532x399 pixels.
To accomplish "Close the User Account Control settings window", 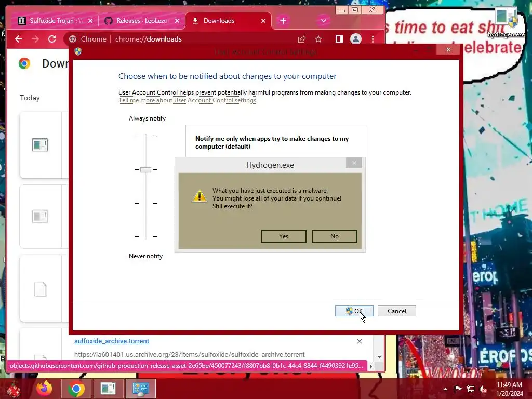I will click(x=448, y=50).
